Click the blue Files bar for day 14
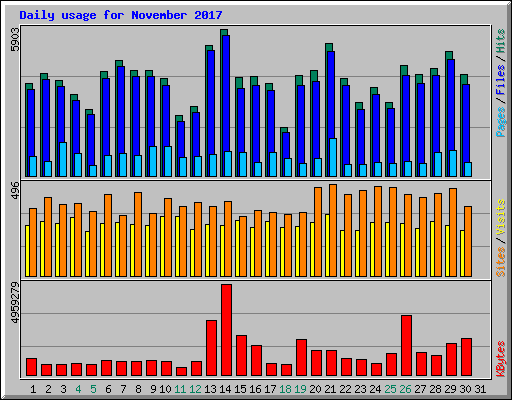 (226, 93)
